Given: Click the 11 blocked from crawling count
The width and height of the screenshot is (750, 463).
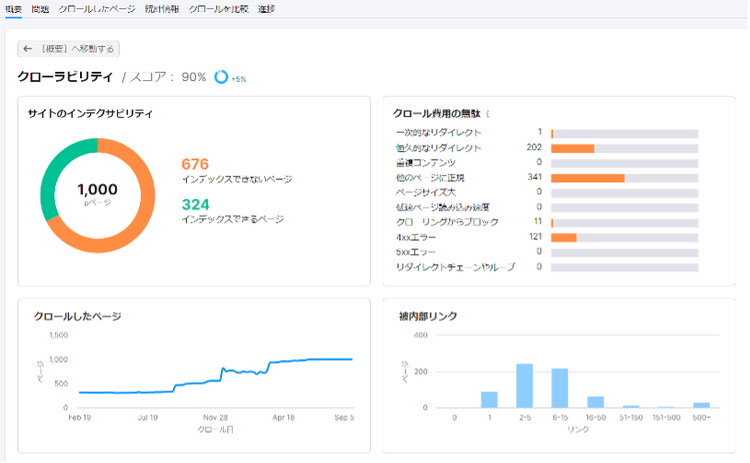Looking at the screenshot, I should 538,221.
